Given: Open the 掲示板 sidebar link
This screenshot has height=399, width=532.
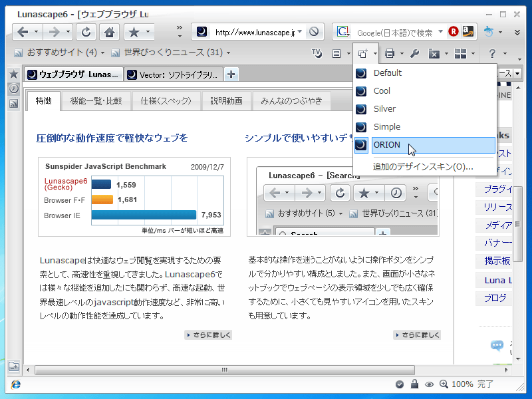Looking at the screenshot, I should pyautogui.click(x=497, y=261).
